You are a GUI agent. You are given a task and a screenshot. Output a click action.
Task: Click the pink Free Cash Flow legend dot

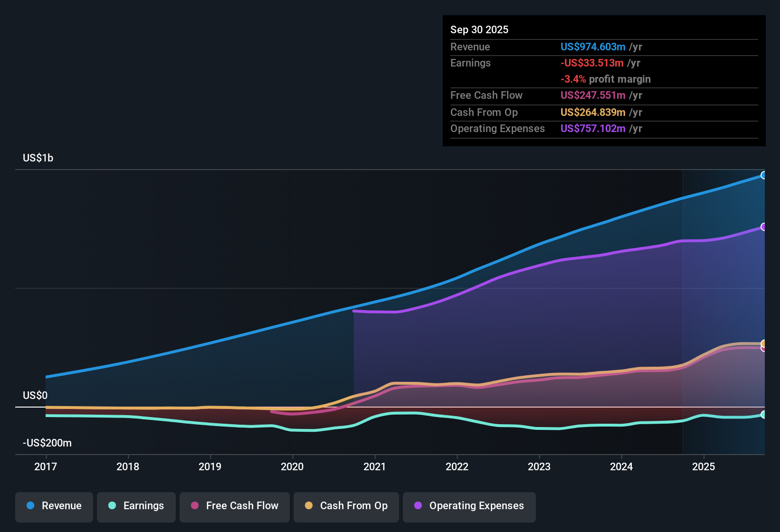click(194, 506)
